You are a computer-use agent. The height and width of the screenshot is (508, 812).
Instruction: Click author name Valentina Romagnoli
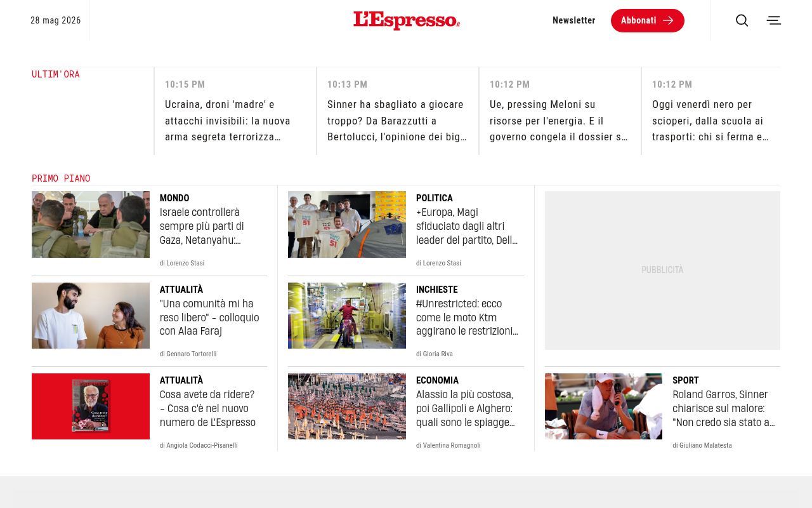coord(452,445)
